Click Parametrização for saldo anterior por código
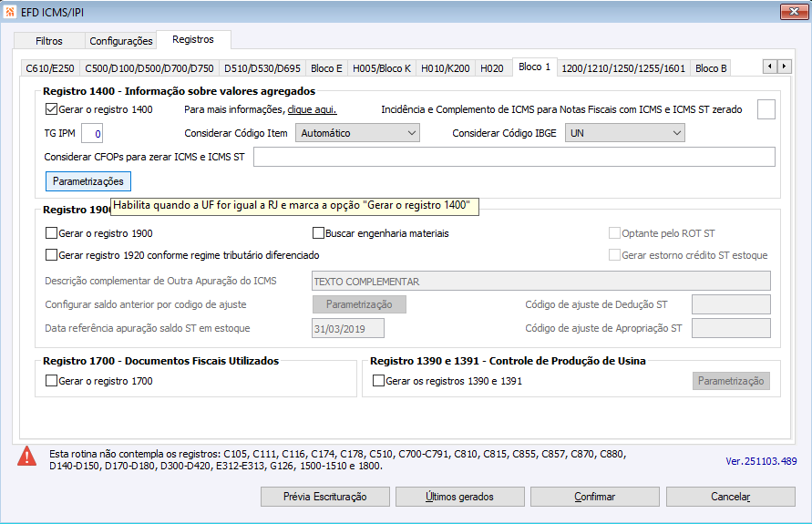812x524 pixels. (359, 304)
